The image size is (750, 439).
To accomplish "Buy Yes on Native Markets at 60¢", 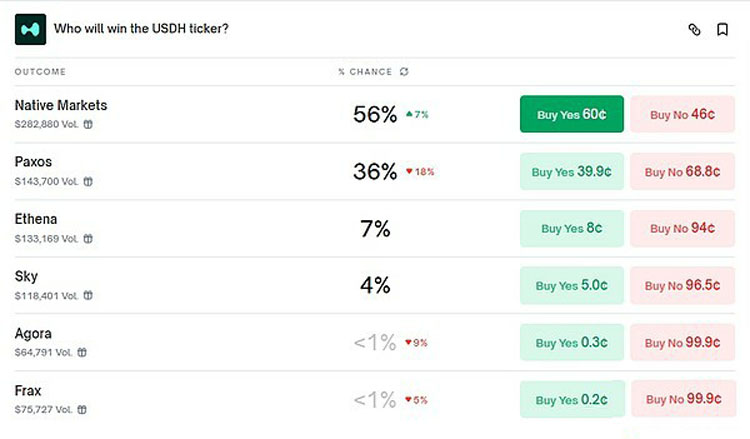I will pos(571,114).
